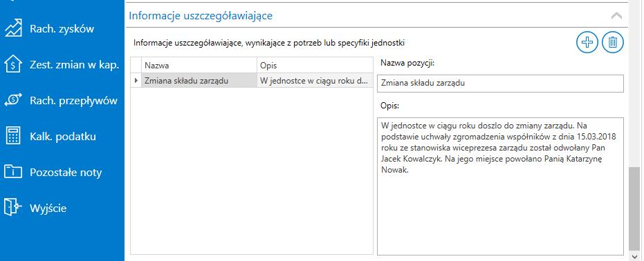Click the Opis: label above the text area
This screenshot has height=261, width=644.
click(x=389, y=106)
